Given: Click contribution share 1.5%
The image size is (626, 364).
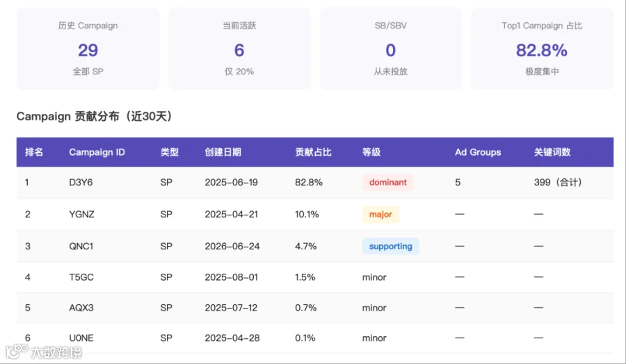Looking at the screenshot, I should 305,277.
